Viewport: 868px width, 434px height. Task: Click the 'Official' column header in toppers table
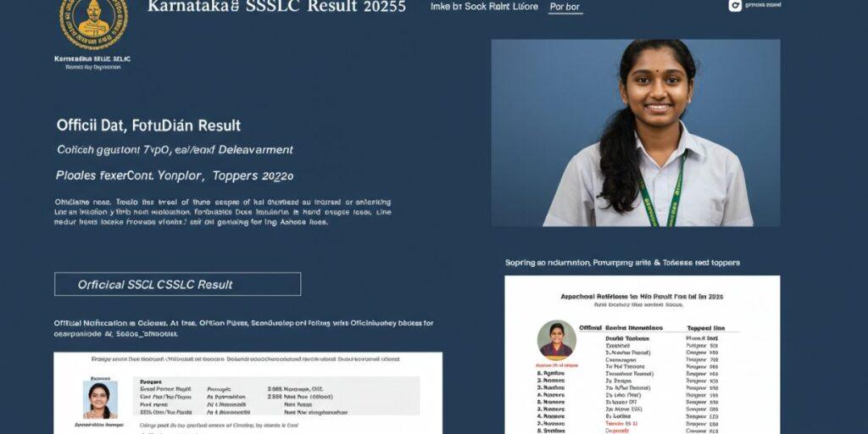tap(590, 328)
